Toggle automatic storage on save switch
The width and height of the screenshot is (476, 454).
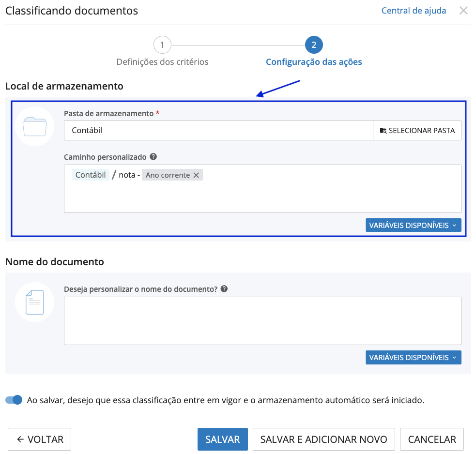click(14, 400)
